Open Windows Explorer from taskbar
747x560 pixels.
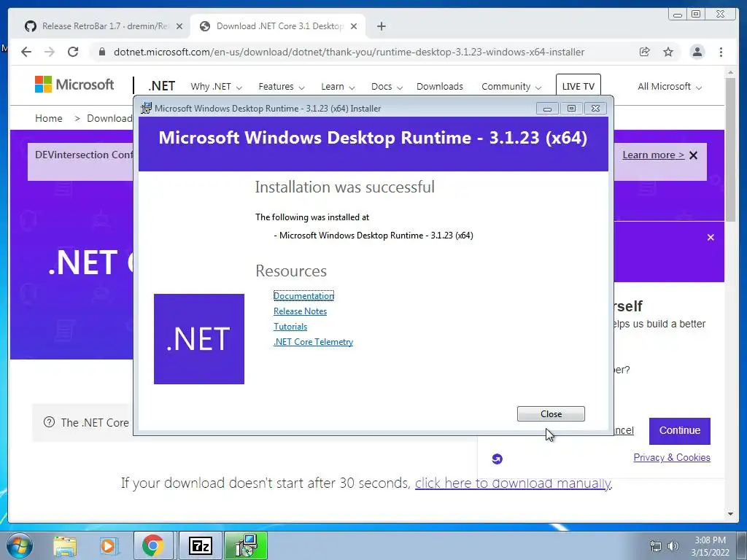tap(65, 546)
